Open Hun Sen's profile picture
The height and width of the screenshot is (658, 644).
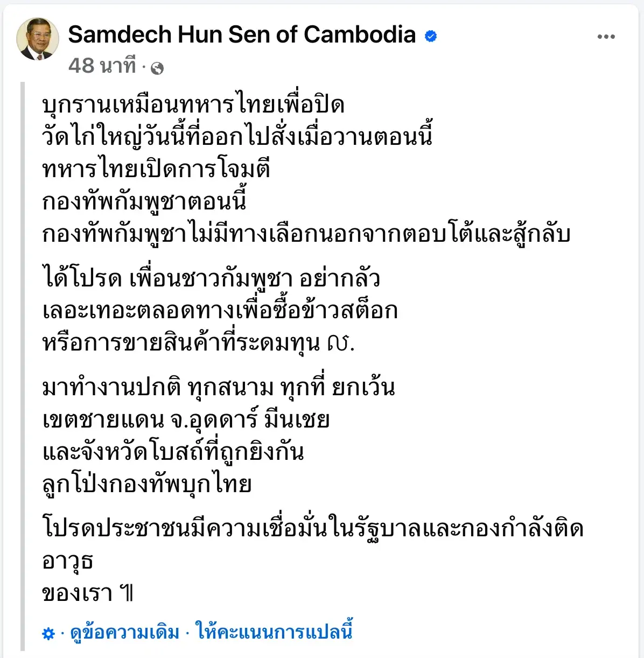click(x=38, y=38)
